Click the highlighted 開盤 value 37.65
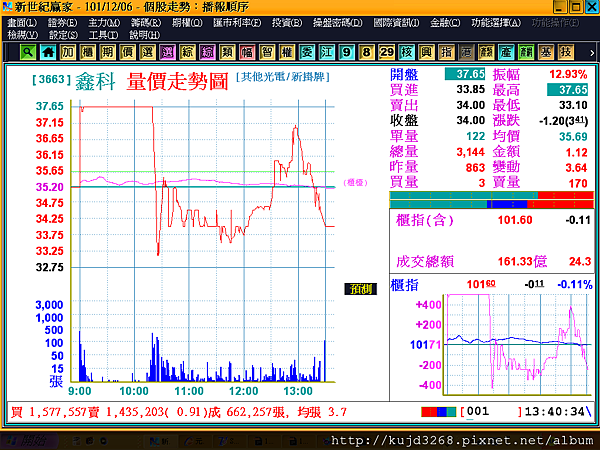 point(465,74)
